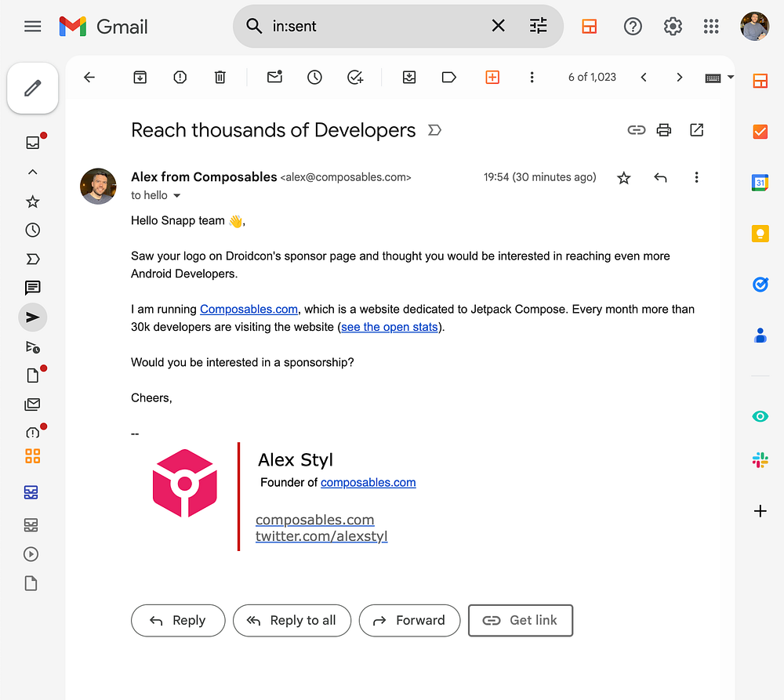The width and height of the screenshot is (784, 700).
Task: Star the message from Alex
Action: (623, 177)
